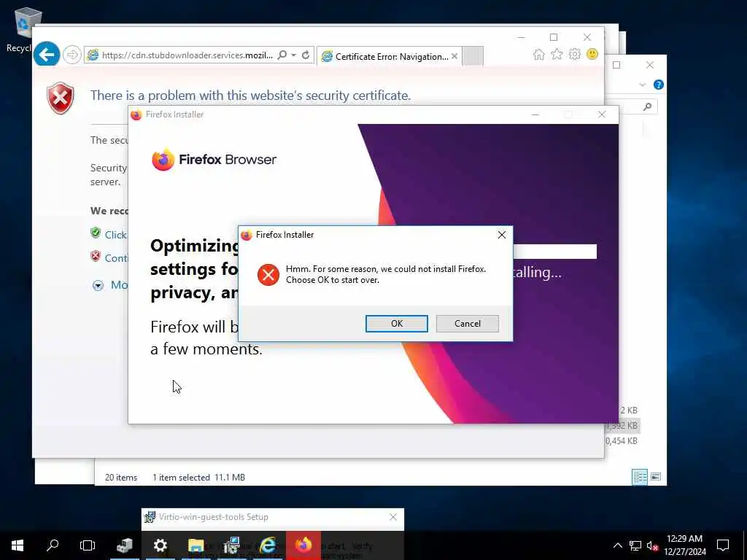
Task: Open Settings gear on the taskbar
Action: [x=160, y=545]
